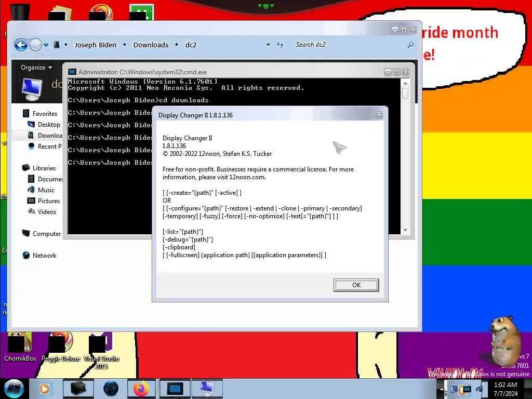Viewport: 532px width, 399px height.
Task: Switch to cmd window on taskbar
Action: [x=175, y=389]
